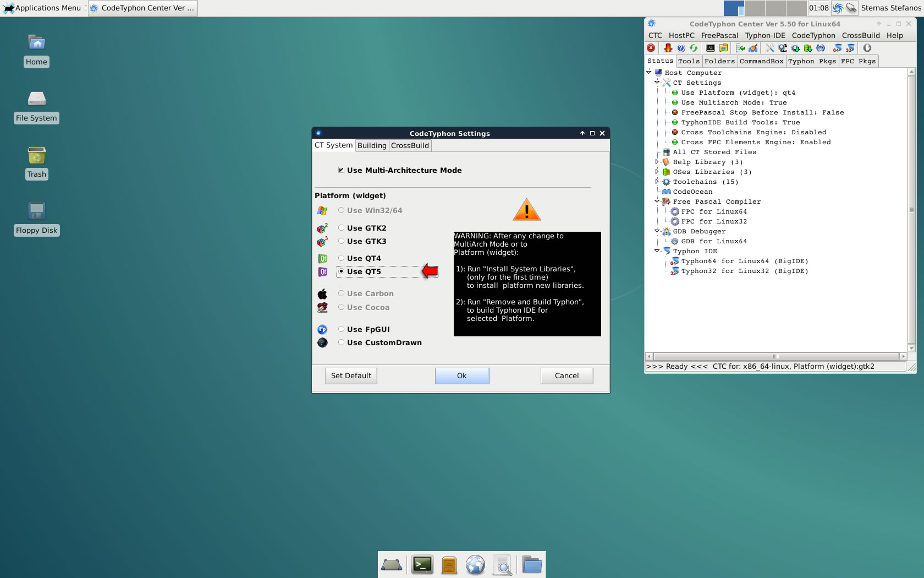Switch to the second workspace in the pager
Viewport: 924px width, 578px height.
(754, 8)
